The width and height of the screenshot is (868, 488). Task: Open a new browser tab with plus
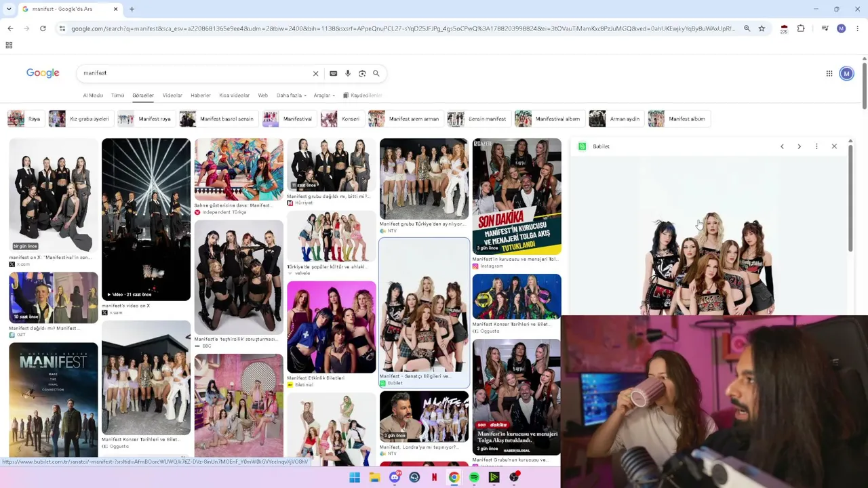click(x=132, y=9)
